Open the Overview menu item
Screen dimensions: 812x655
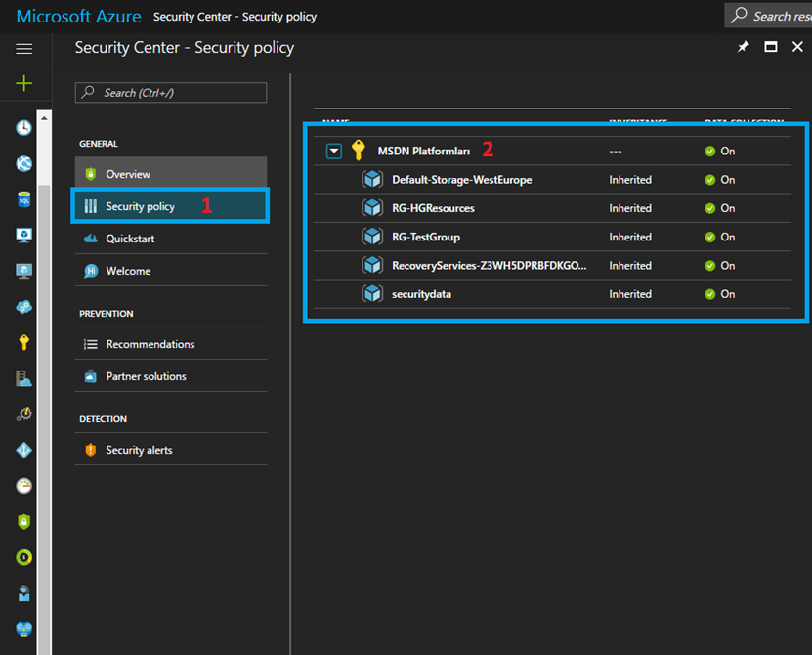171,174
